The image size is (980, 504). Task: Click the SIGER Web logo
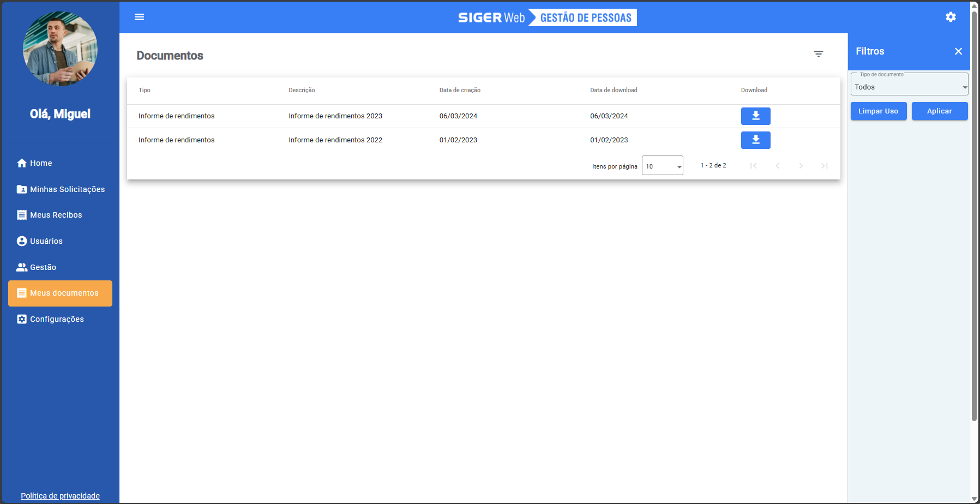point(491,17)
